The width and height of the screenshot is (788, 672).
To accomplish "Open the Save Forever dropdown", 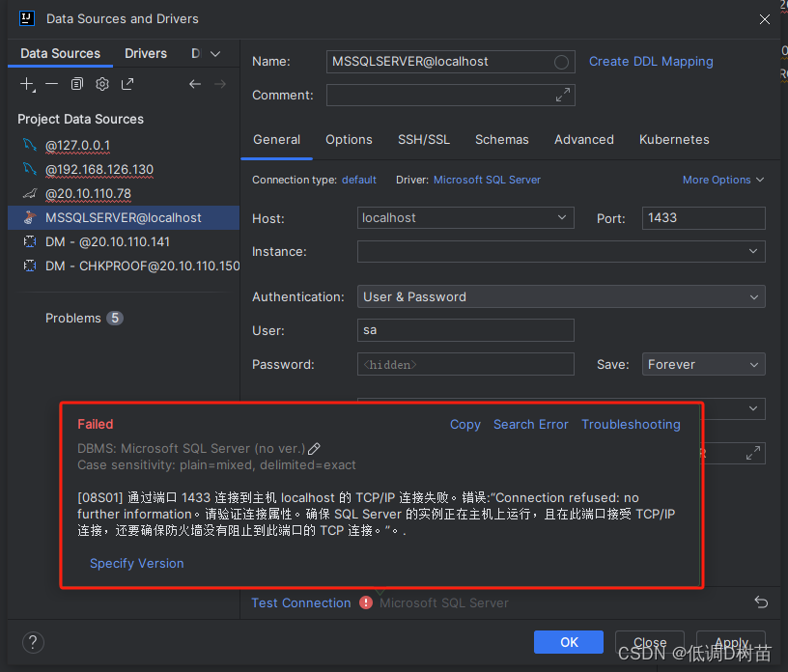I will click(x=703, y=364).
